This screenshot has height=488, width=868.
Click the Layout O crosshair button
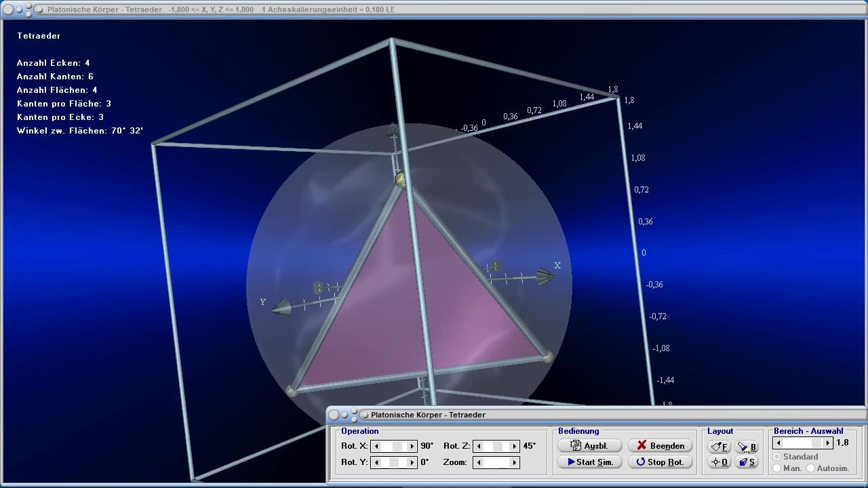click(719, 462)
